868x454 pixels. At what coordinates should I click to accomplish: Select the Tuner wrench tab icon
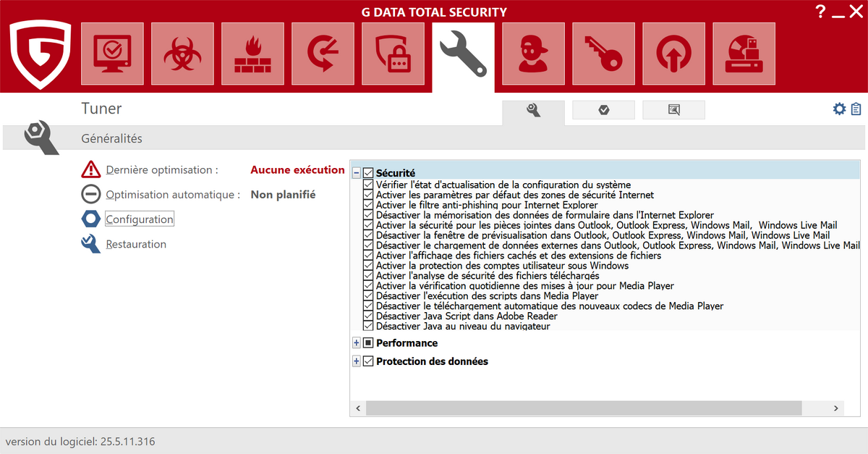464,56
